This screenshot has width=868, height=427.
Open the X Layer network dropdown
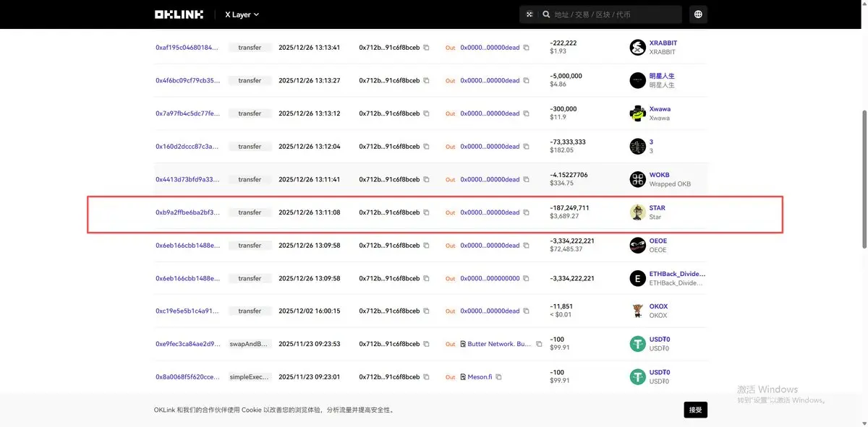(242, 14)
